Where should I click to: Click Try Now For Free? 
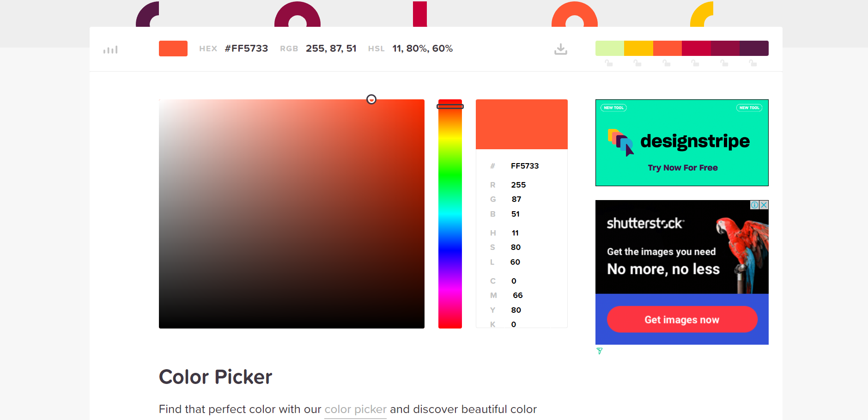[x=682, y=168]
